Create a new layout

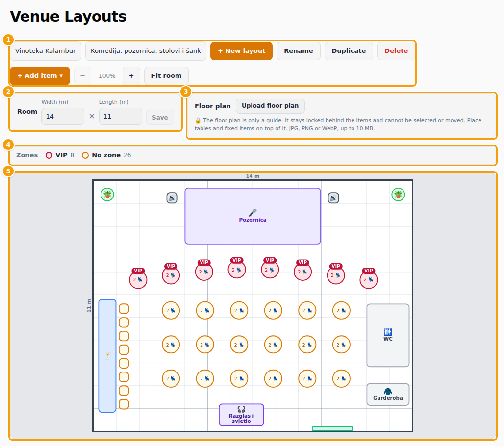[x=241, y=51]
